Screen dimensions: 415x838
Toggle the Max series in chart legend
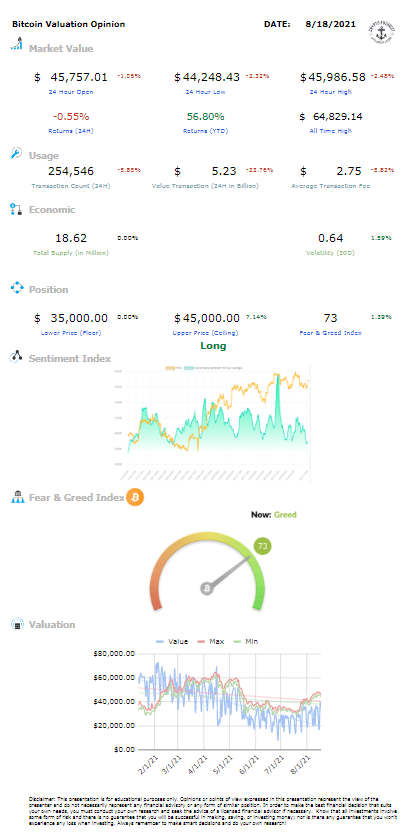[x=211, y=641]
